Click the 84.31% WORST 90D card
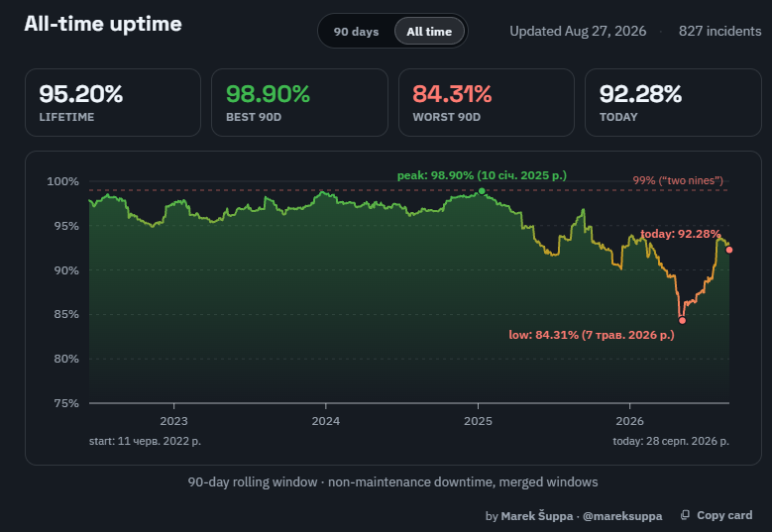Image resolution: width=772 pixels, height=532 pixels. (487, 102)
